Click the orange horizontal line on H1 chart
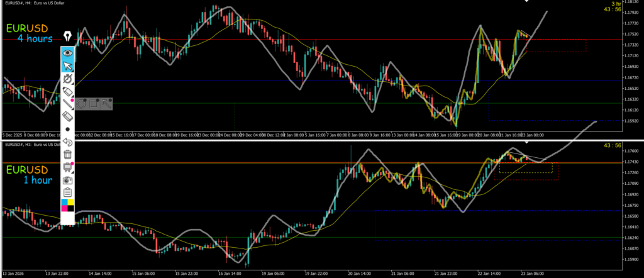This screenshot has width=644, height=278. tap(252, 163)
